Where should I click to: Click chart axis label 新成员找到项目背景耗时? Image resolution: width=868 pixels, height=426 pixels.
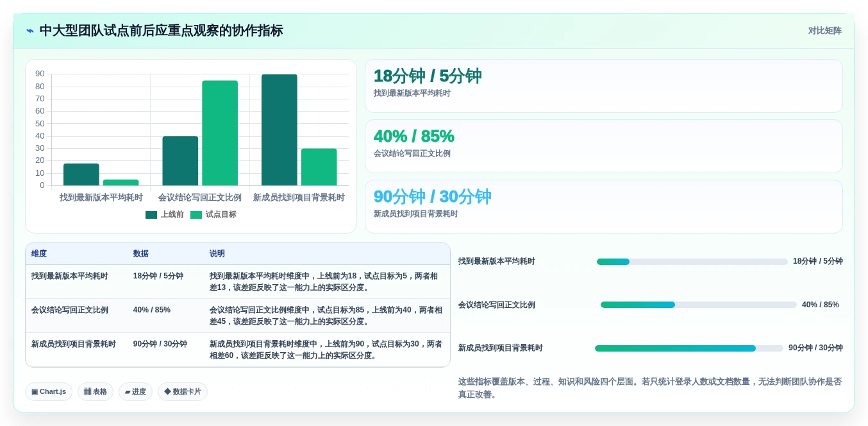[x=299, y=198]
